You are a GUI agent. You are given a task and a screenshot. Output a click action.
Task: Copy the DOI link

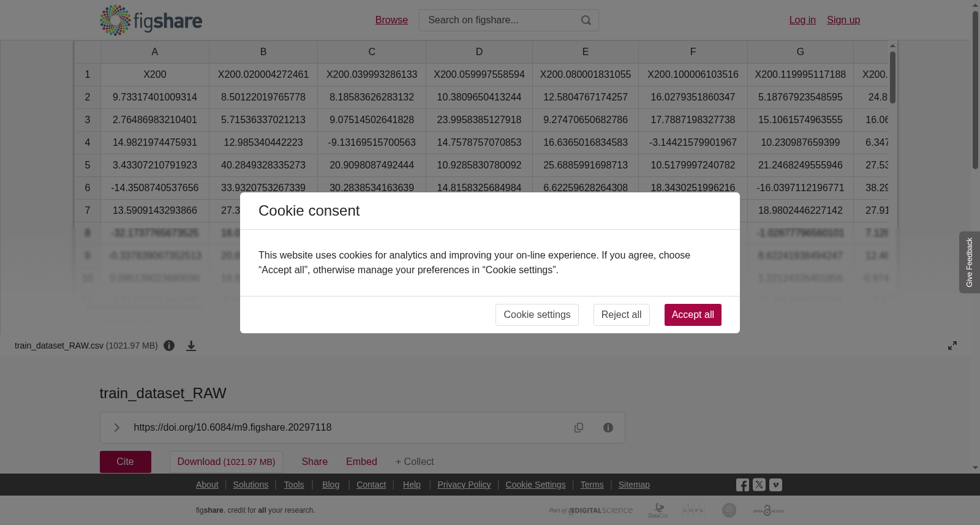click(x=579, y=428)
